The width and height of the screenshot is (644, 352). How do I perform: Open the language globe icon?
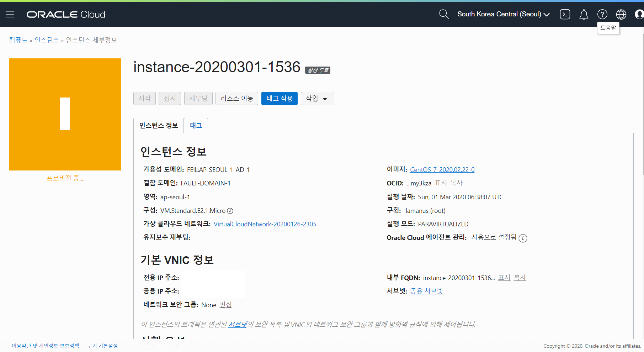coord(621,14)
